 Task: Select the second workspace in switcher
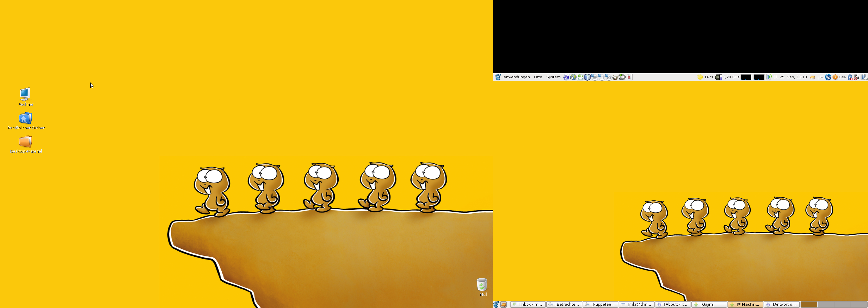click(825, 305)
